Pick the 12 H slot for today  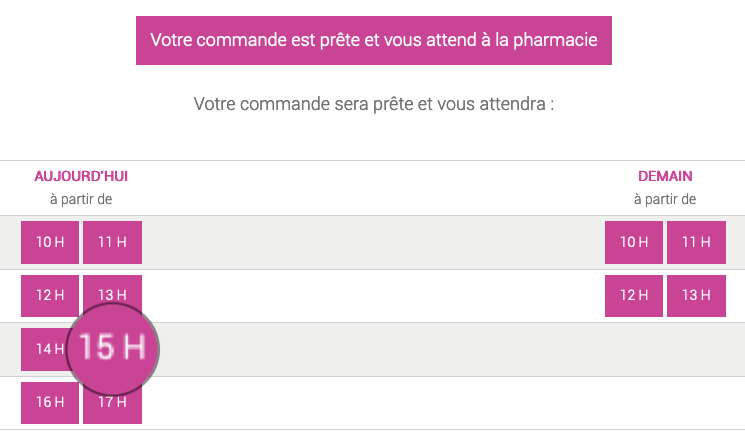point(50,295)
